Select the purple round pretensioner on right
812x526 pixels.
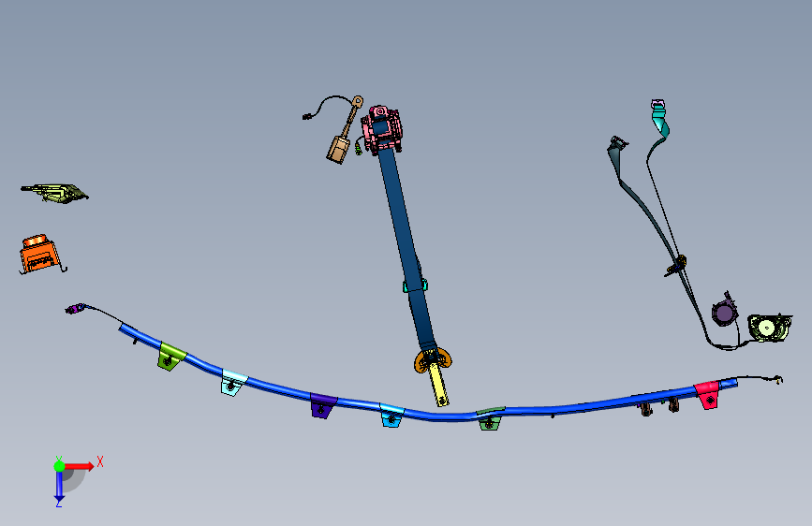click(x=724, y=313)
